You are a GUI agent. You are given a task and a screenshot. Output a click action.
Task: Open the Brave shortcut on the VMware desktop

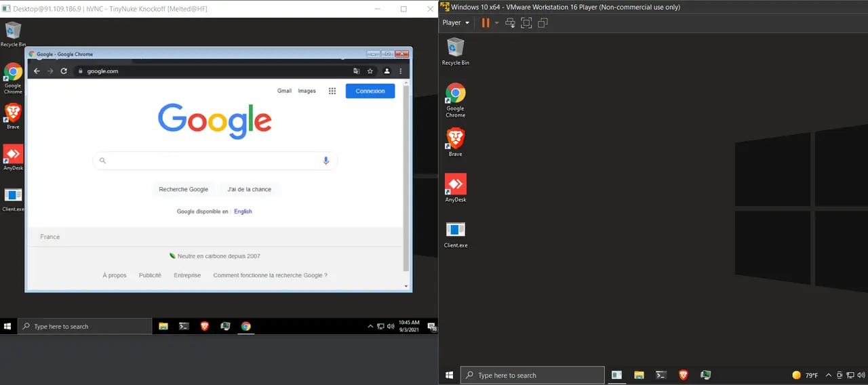(x=456, y=139)
